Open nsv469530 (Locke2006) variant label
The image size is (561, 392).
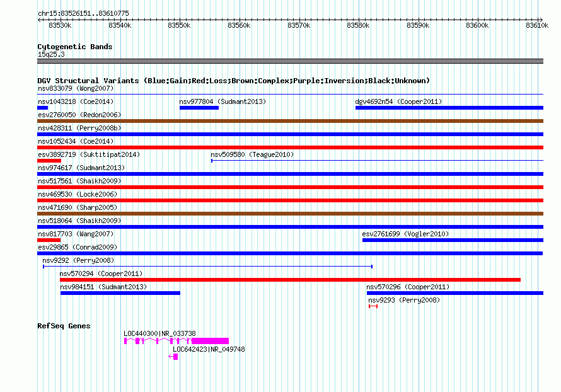pyautogui.click(x=78, y=194)
